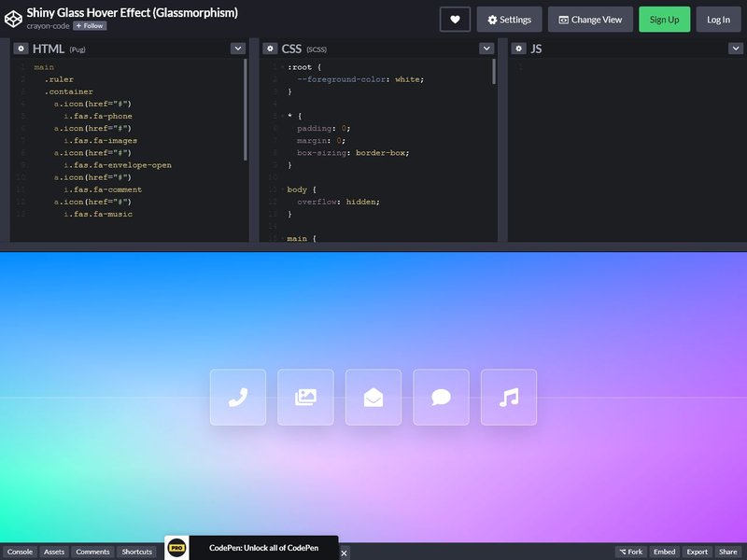
Task: Open the Change View menu
Action: [x=590, y=20]
